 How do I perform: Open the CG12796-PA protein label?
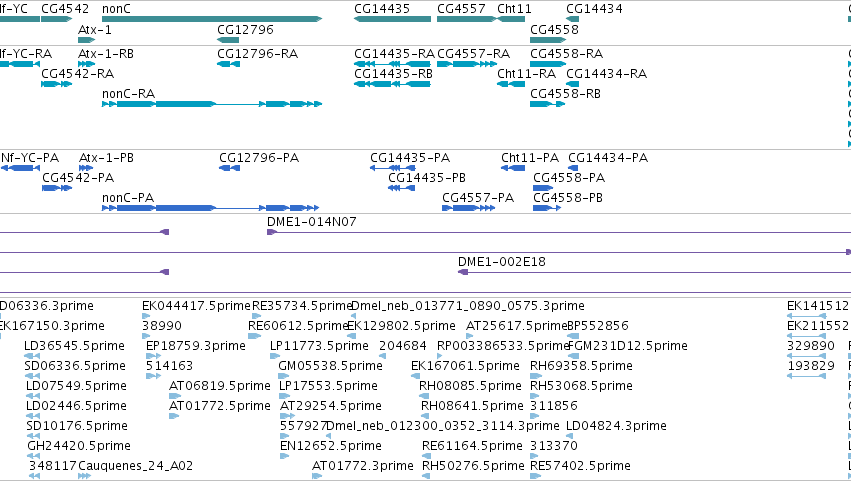(259, 158)
